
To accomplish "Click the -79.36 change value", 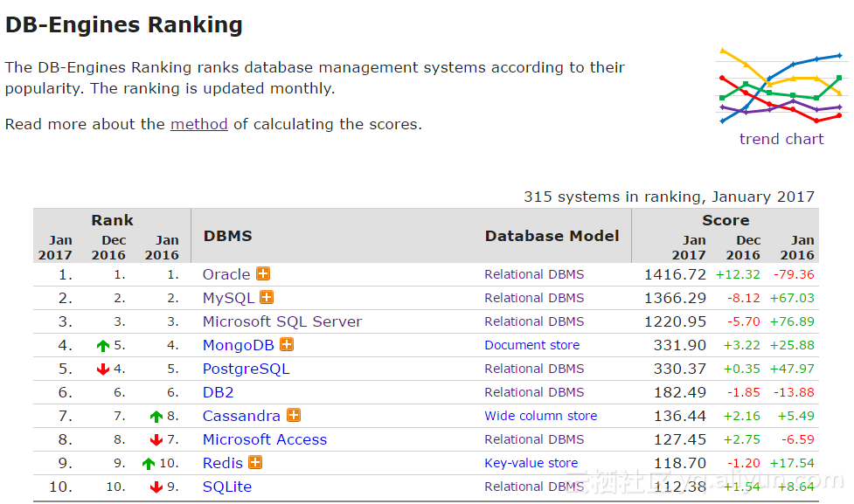I will coord(794,274).
